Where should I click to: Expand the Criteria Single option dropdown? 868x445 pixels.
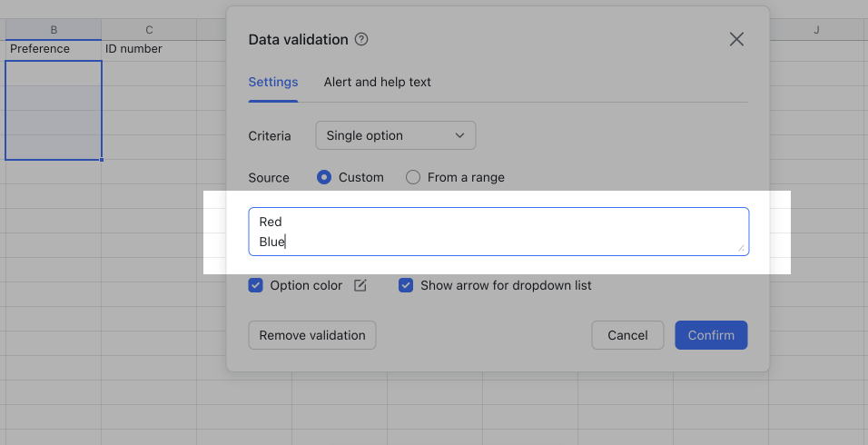point(395,135)
